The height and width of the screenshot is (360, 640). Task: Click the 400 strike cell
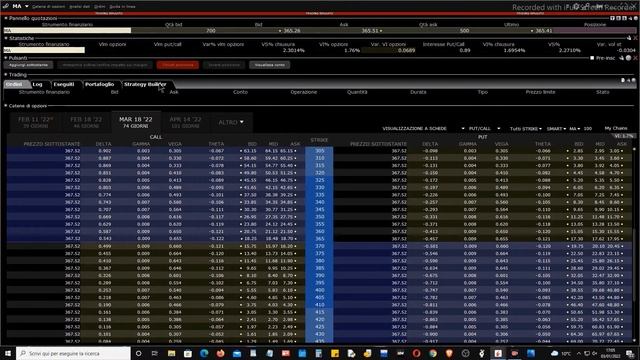[320, 290]
